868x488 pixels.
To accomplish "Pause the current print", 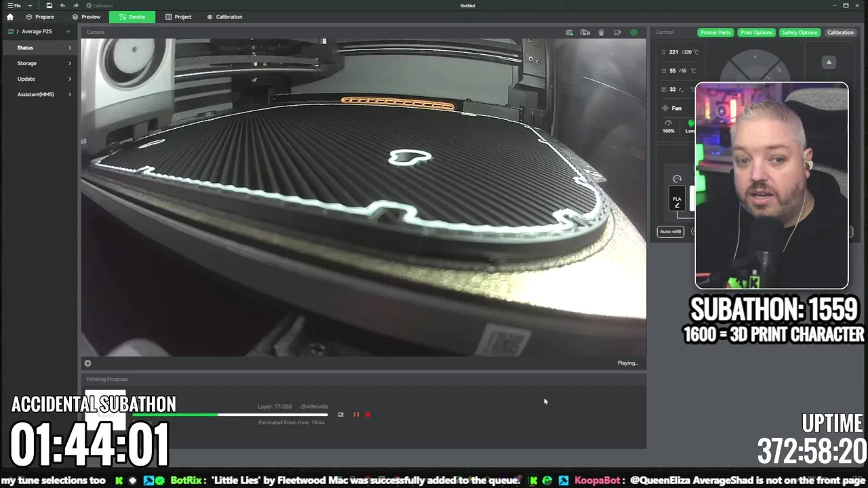I will pyautogui.click(x=356, y=415).
